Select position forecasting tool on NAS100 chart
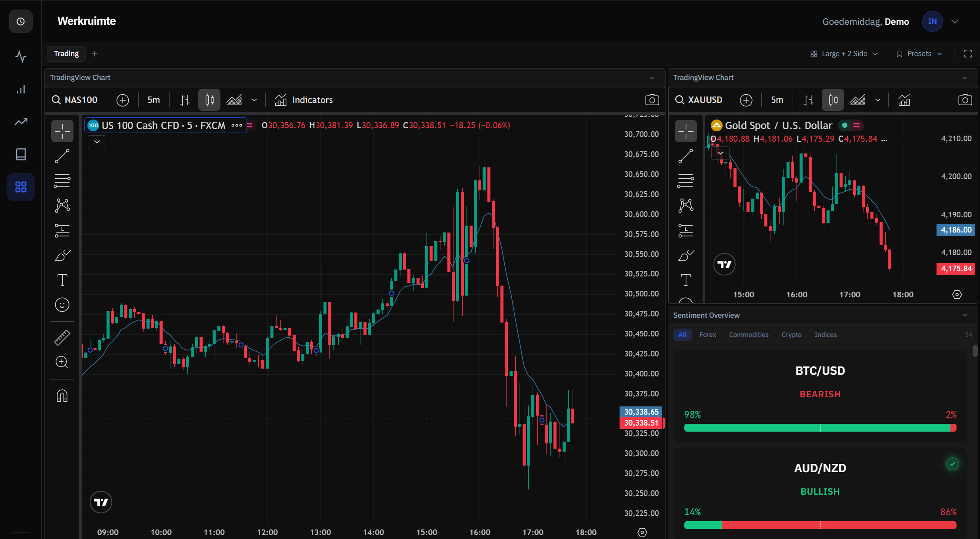 (x=62, y=230)
